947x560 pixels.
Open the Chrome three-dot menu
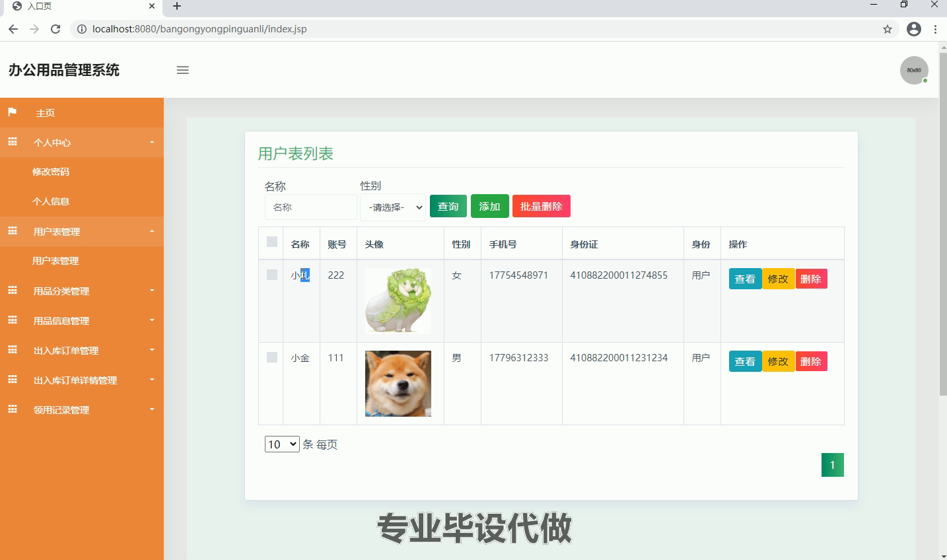936,29
